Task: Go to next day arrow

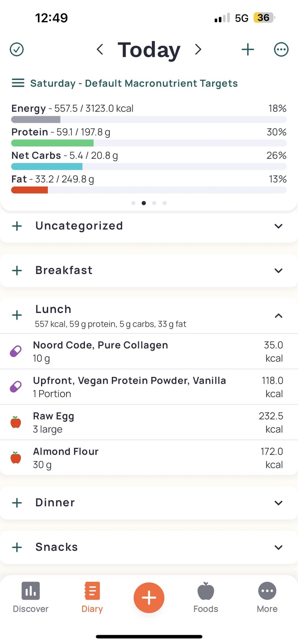Action: coord(198,50)
